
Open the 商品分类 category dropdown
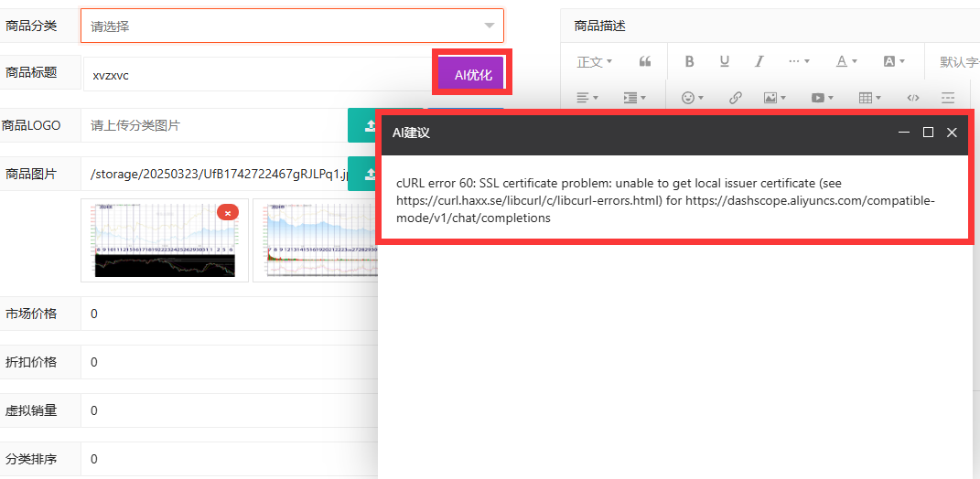coord(292,26)
